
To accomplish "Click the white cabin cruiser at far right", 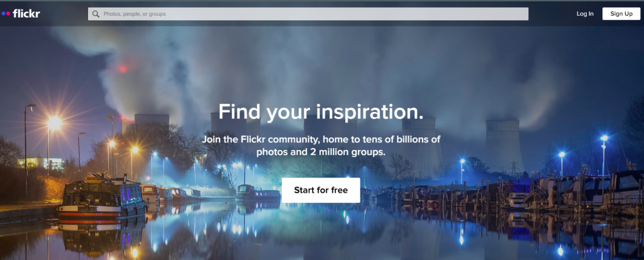I will 626,187.
